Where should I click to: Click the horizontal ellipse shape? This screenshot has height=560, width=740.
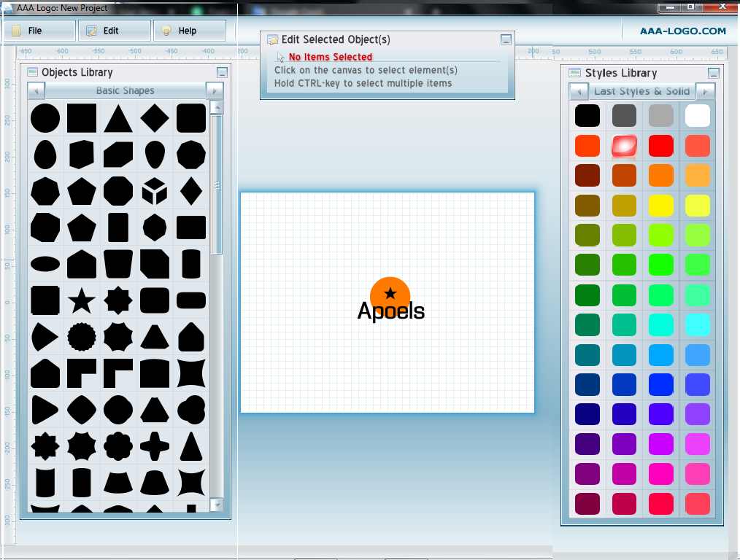[45, 263]
